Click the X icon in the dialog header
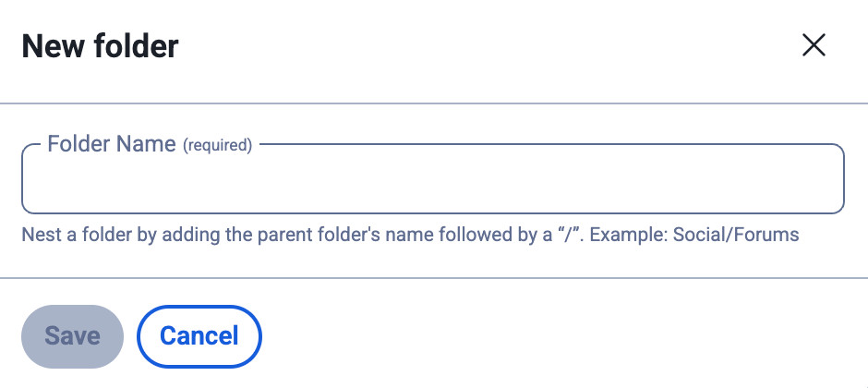Viewport: 868px width, 388px height. pos(813,45)
